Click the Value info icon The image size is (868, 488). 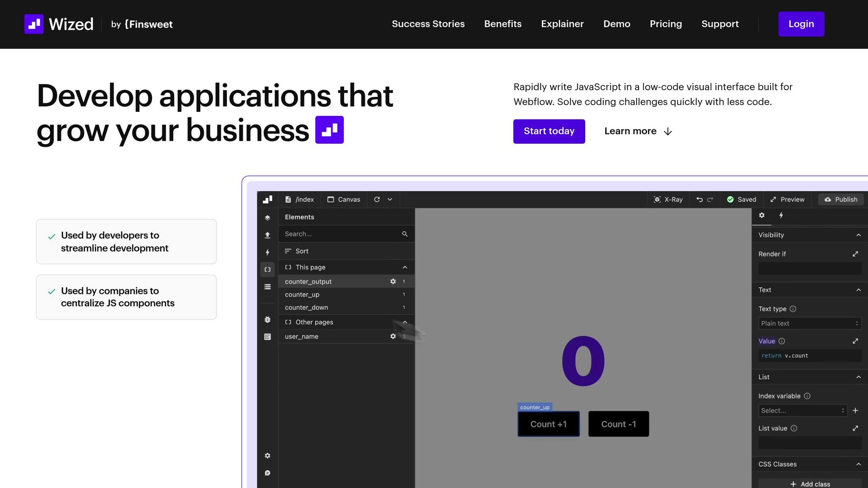click(x=782, y=341)
